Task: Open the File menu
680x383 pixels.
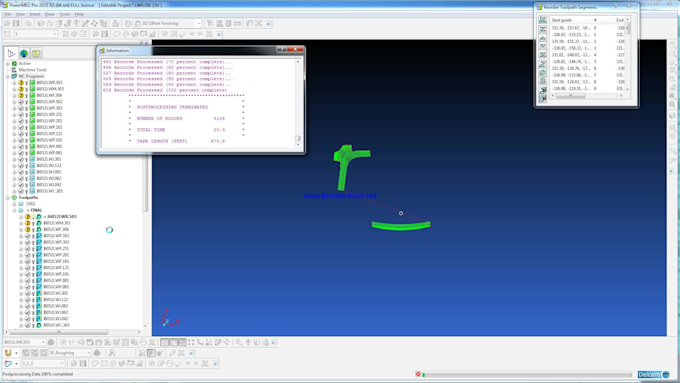Action: click(8, 14)
